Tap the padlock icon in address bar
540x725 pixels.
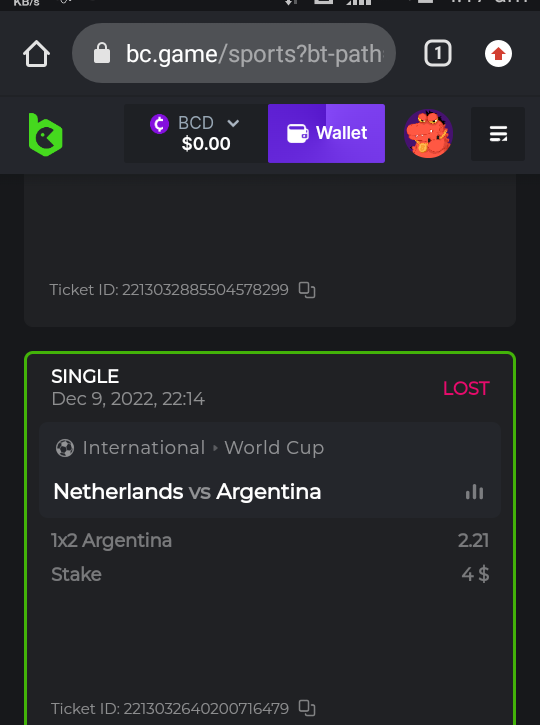click(102, 53)
